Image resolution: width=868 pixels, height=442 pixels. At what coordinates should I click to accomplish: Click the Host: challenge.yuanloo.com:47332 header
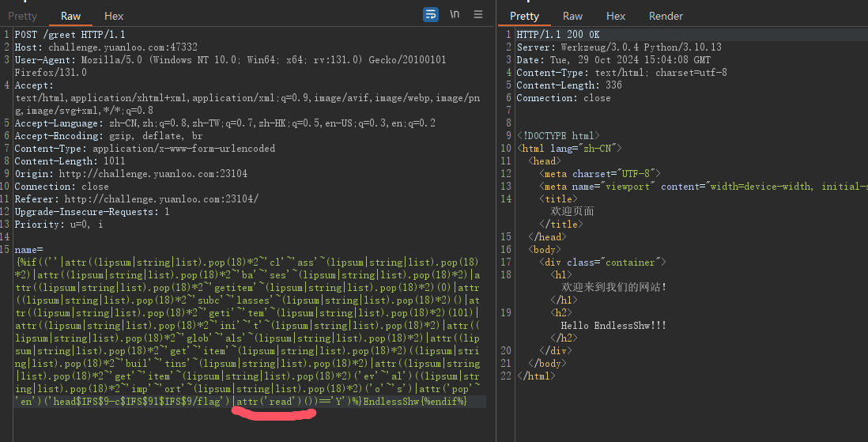(106, 47)
